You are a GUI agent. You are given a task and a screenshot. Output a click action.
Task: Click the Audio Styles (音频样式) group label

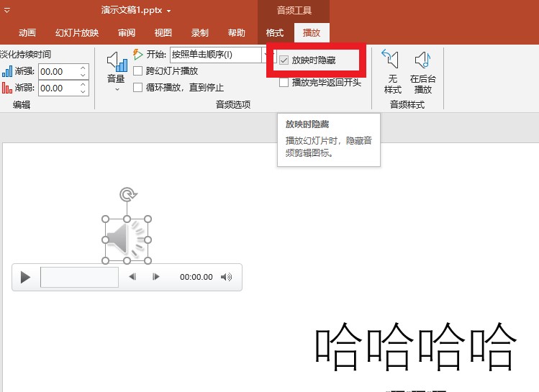[x=407, y=104]
